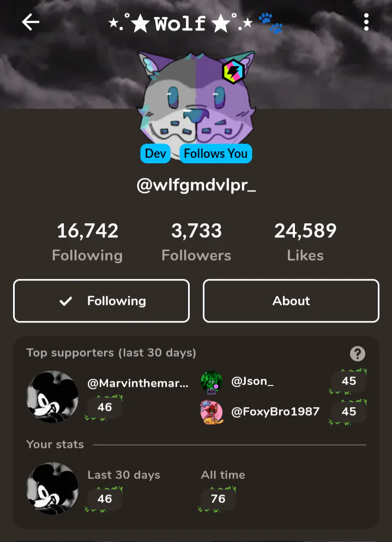View the 16,742 Following list

[87, 242]
